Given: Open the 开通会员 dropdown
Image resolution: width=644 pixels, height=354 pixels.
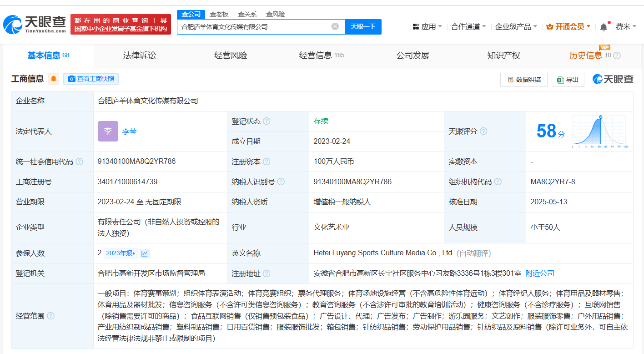Looking at the screenshot, I should [569, 27].
